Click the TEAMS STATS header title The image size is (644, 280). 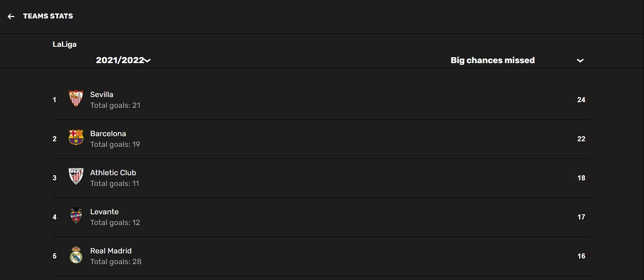tap(48, 16)
